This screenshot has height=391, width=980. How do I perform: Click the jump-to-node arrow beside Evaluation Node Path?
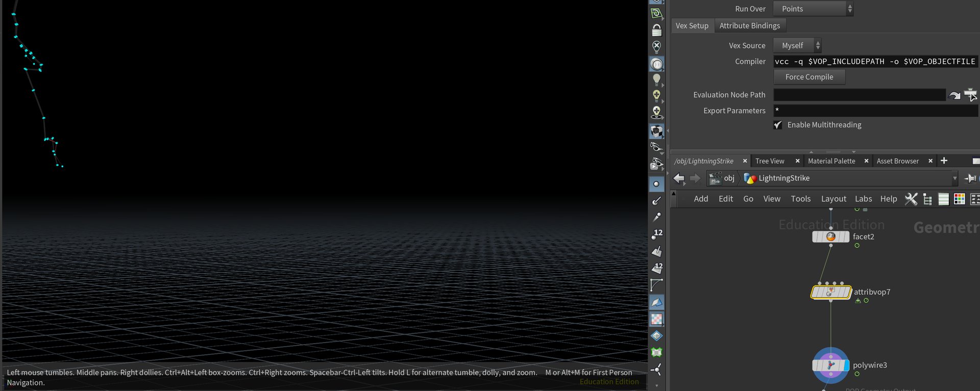tap(954, 95)
